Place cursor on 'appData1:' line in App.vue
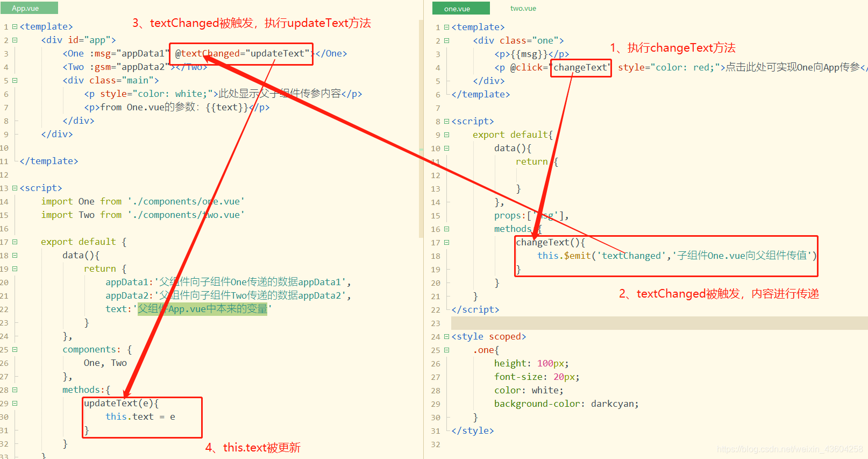This screenshot has width=868, height=459. point(228,282)
